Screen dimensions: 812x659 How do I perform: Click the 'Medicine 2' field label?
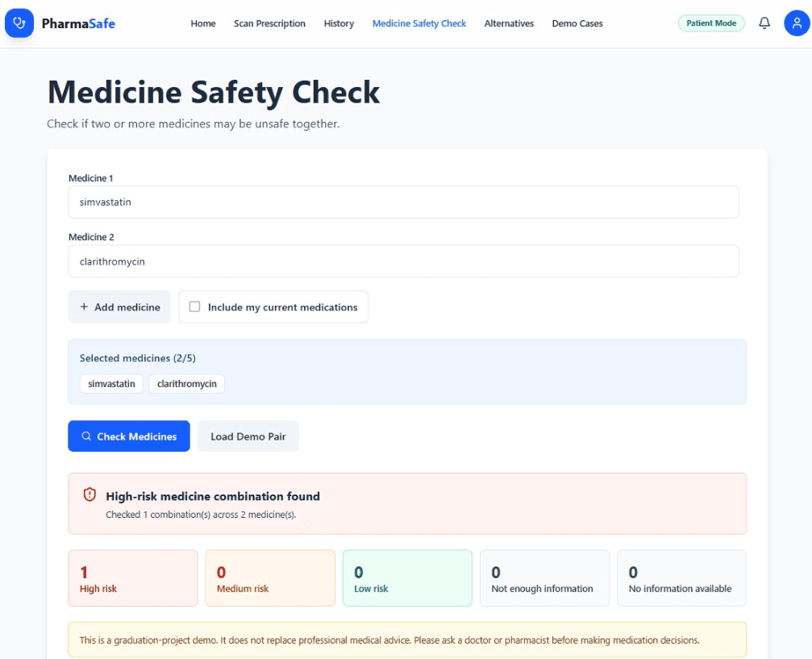(x=91, y=237)
